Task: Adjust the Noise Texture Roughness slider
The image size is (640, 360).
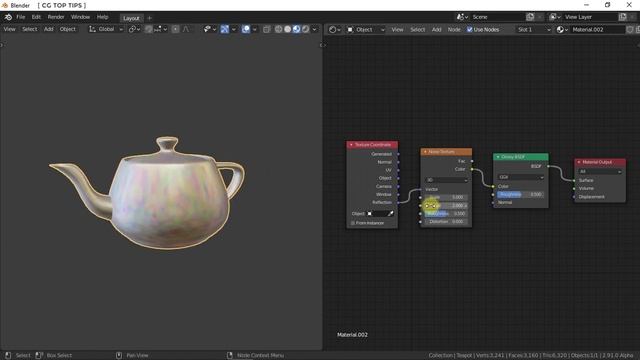Action: (x=447, y=213)
